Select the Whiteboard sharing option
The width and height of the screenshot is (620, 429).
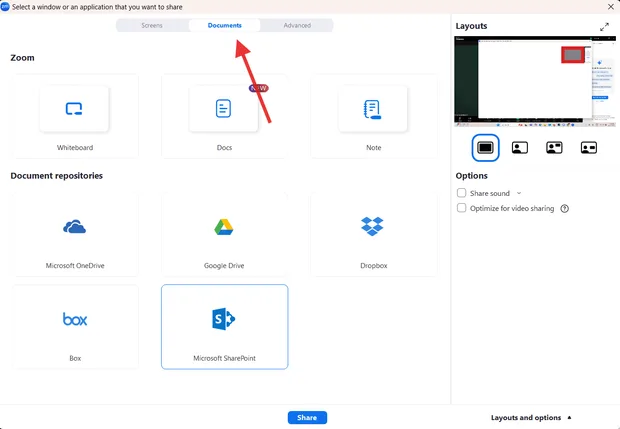click(x=75, y=116)
